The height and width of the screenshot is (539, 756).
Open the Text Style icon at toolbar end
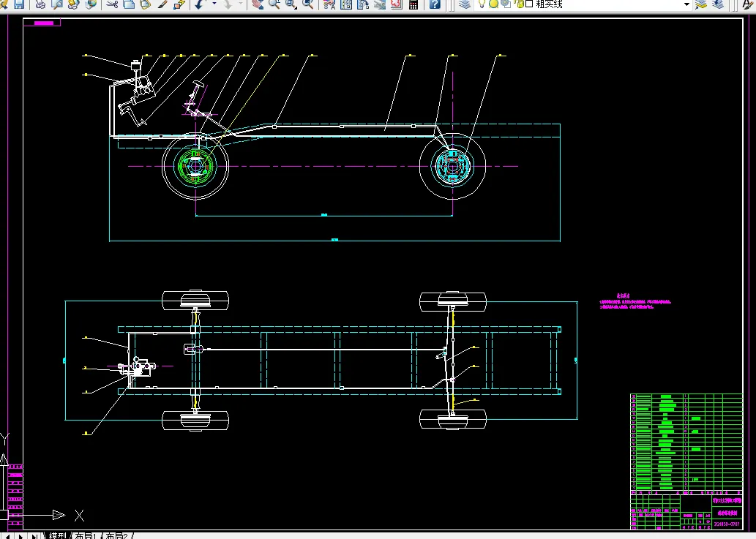[748, 4]
